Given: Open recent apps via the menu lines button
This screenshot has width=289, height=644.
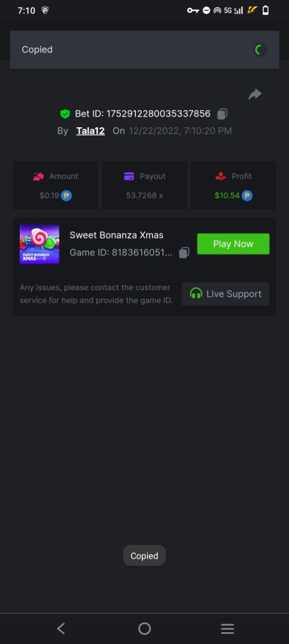Looking at the screenshot, I should [x=228, y=628].
